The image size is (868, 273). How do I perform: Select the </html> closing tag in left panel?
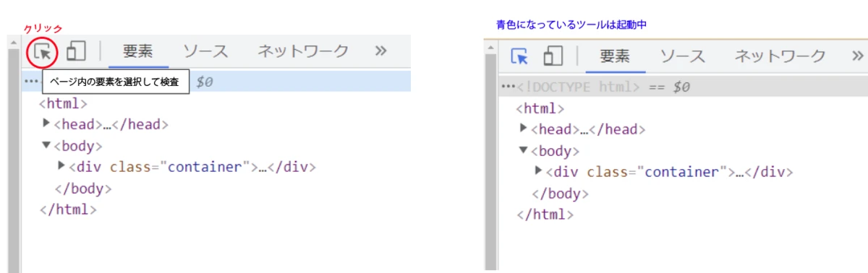click(68, 209)
